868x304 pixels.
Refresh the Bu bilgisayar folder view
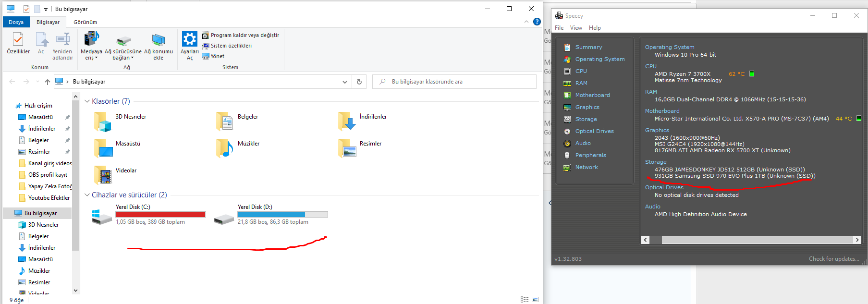[x=359, y=82]
